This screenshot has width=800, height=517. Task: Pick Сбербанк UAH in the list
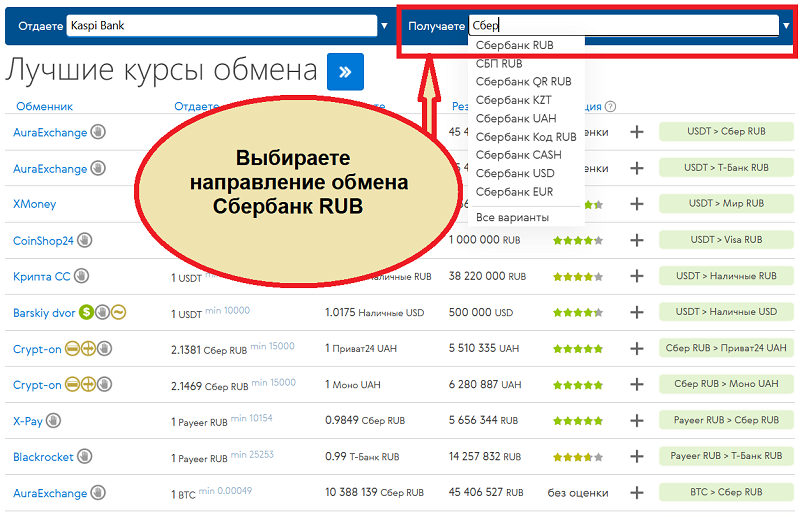[x=516, y=118]
